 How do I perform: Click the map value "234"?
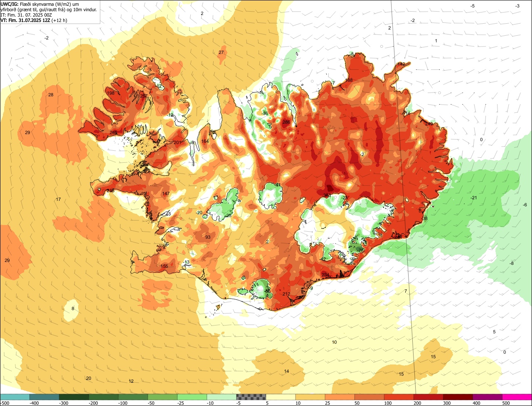[x=325, y=275]
